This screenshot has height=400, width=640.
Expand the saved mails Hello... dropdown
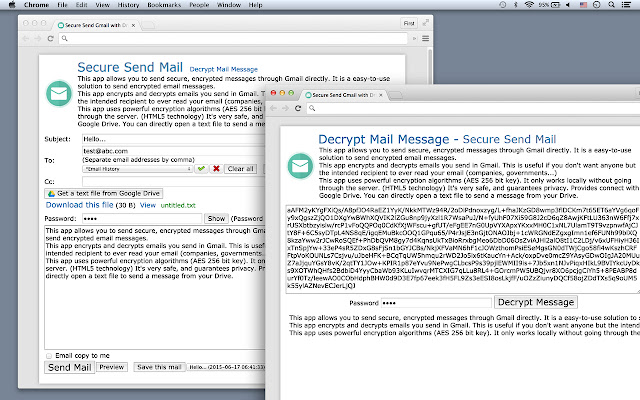coord(226,367)
